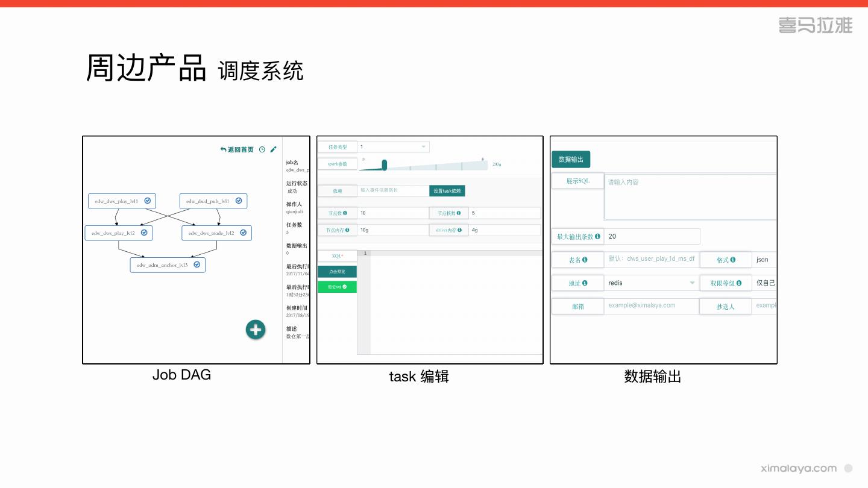Click the 节点内存 field containing 10g
868x488 pixels.
(393, 230)
